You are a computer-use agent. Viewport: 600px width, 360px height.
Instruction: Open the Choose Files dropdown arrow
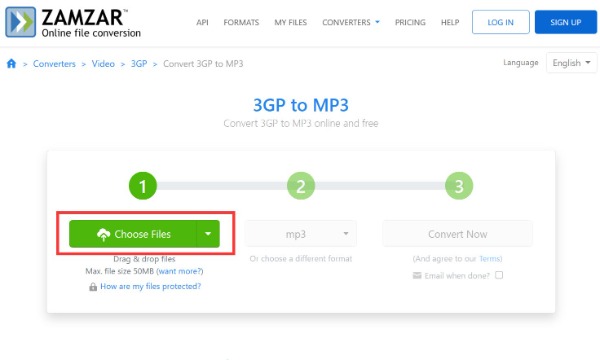click(208, 234)
